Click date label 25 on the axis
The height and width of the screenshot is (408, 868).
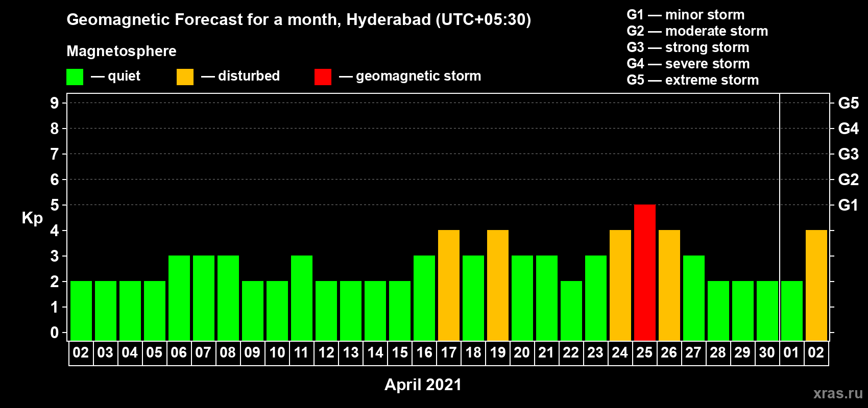pyautogui.click(x=644, y=352)
